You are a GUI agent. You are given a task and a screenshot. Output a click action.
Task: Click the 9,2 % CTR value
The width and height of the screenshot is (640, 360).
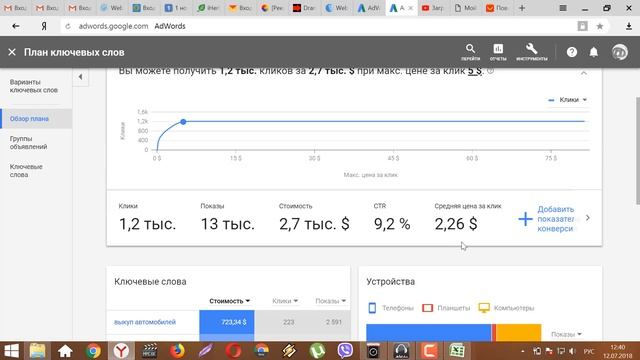(x=392, y=224)
